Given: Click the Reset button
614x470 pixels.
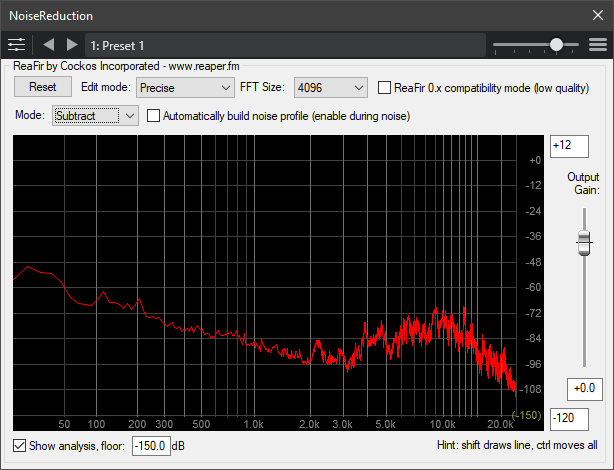Looking at the screenshot, I should tap(43, 87).
